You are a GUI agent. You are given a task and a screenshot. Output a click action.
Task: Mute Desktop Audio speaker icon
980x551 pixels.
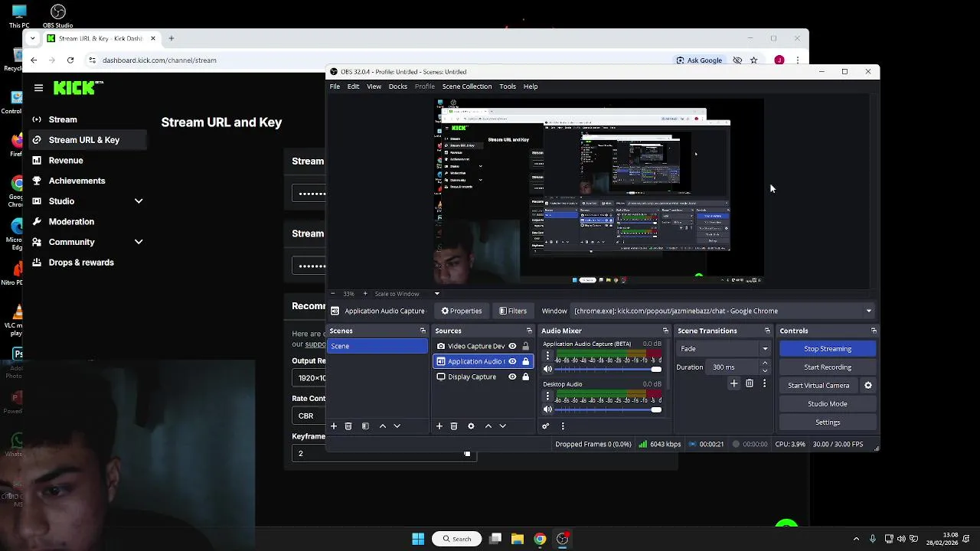tap(547, 409)
